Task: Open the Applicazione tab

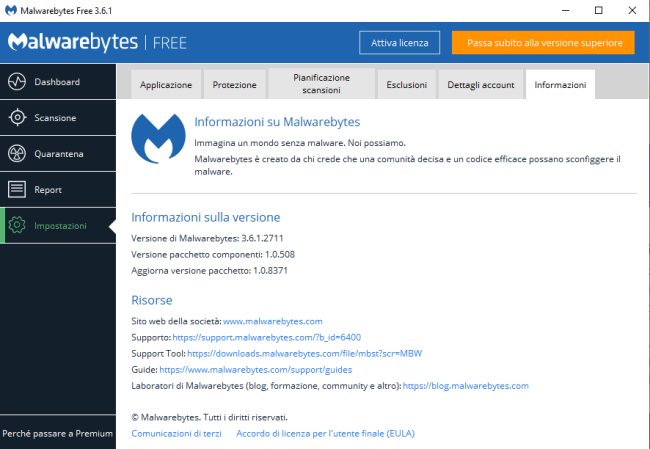Action: (x=166, y=85)
